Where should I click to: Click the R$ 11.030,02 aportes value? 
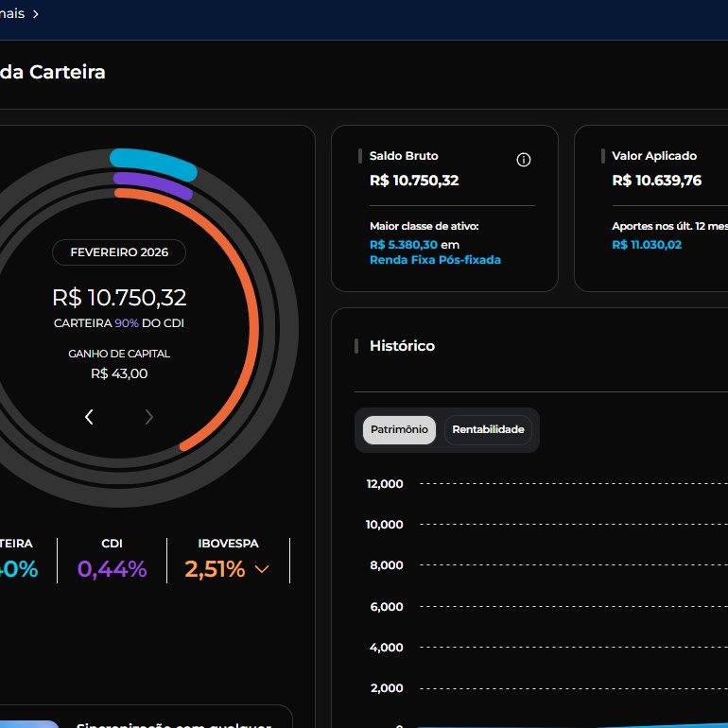click(647, 245)
